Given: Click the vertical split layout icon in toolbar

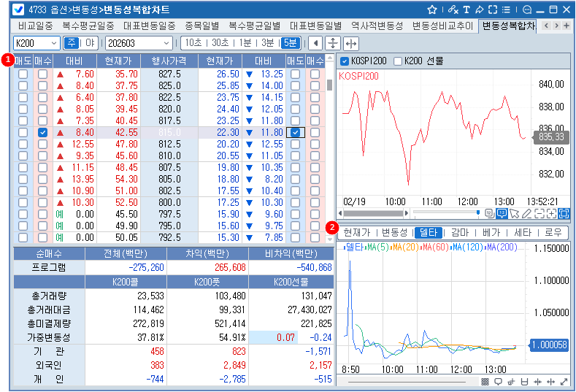Looking at the screenshot, I should click(333, 43).
